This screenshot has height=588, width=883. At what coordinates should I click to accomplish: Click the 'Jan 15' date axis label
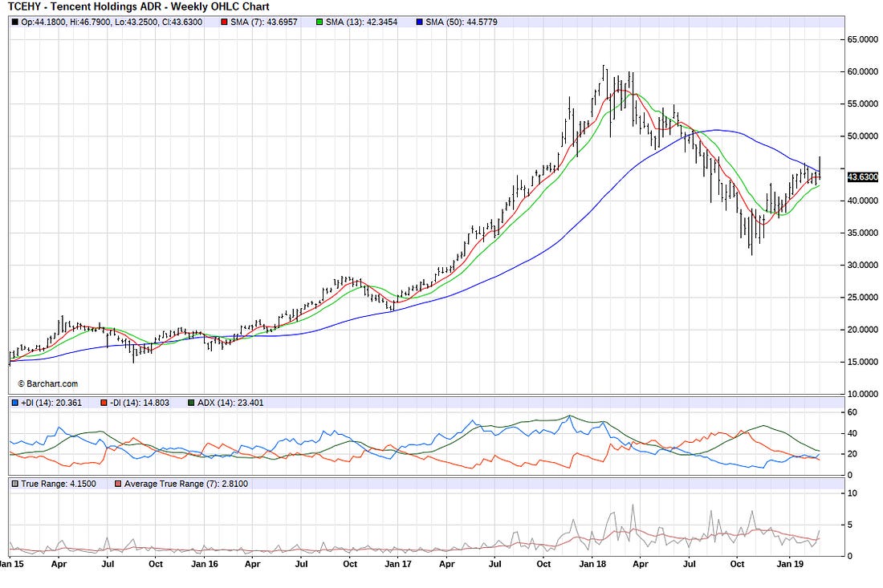[x=12, y=564]
